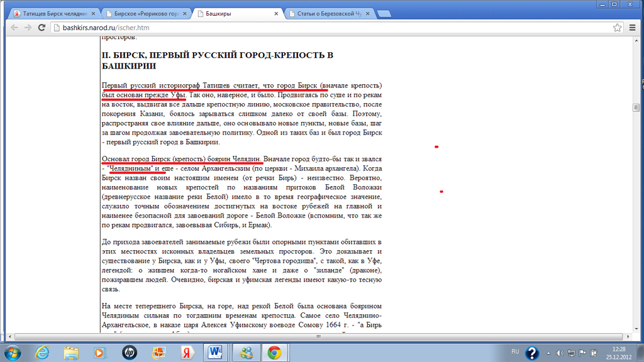
Task: Switch to the 'Статьи о Березовской Чу' tab
Action: tap(328, 14)
